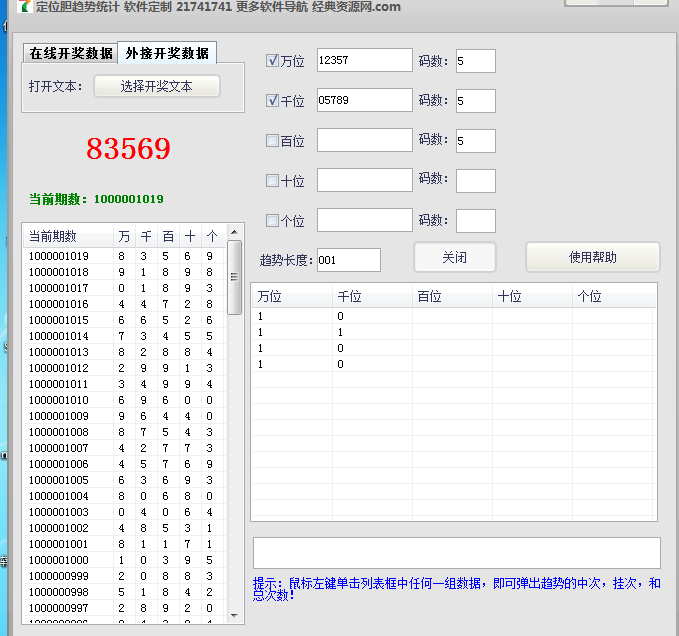Click 码数 field in 十位 row

click(475, 181)
